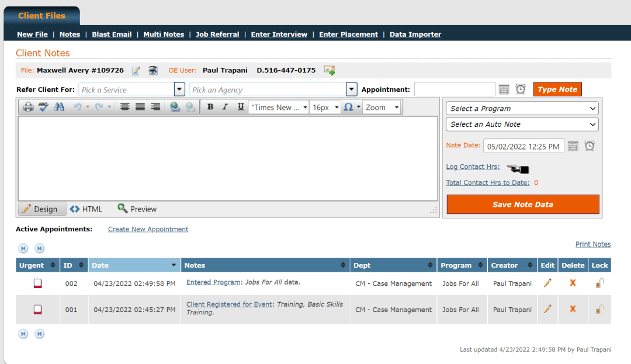Open time picker clock for Note Date
The width and height of the screenshot is (631, 364).
(590, 146)
